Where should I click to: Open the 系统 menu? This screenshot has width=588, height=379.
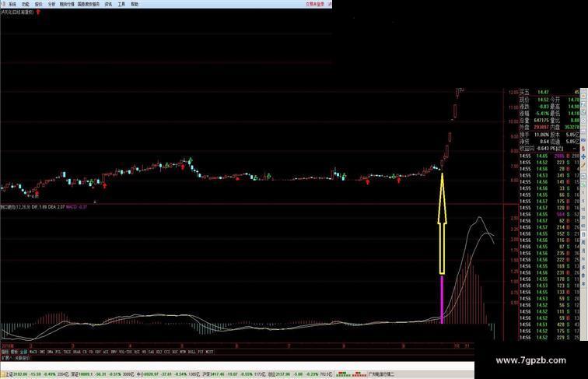12,4
